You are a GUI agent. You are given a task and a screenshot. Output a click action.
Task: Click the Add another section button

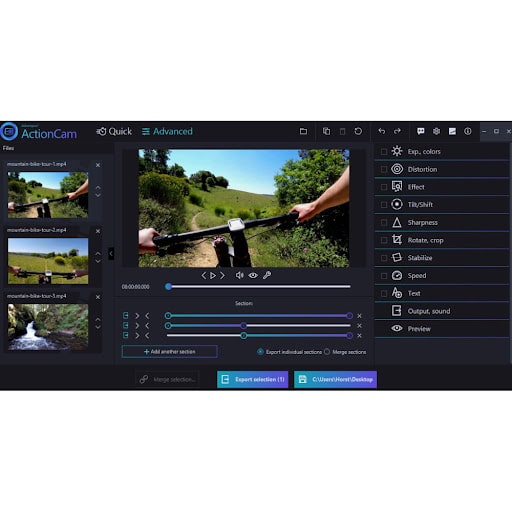170,352
